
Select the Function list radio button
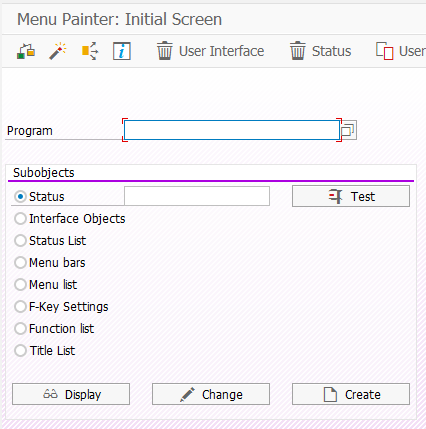(x=20, y=329)
